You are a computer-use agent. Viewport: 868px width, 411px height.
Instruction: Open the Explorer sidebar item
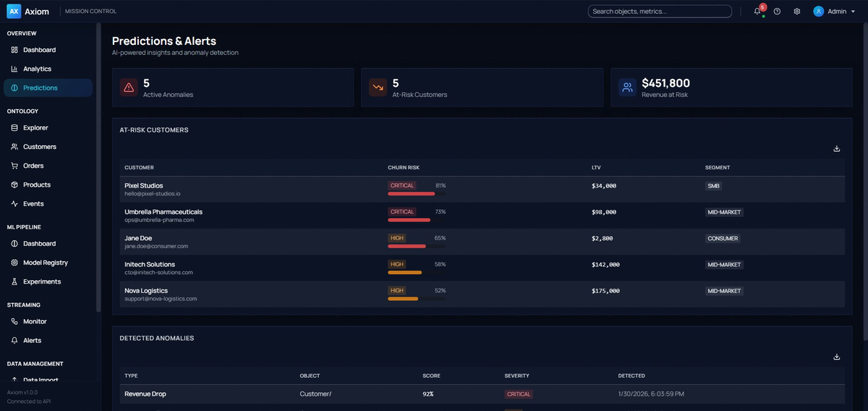click(x=48, y=128)
